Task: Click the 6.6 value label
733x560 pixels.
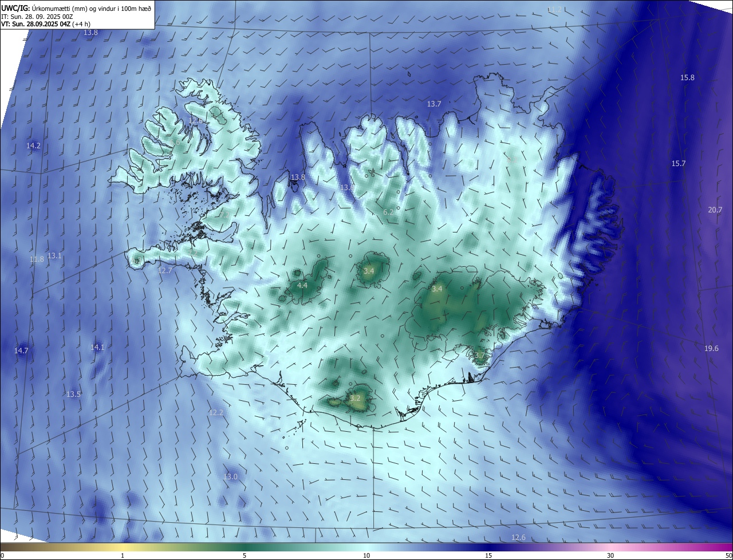Action: tap(176, 141)
